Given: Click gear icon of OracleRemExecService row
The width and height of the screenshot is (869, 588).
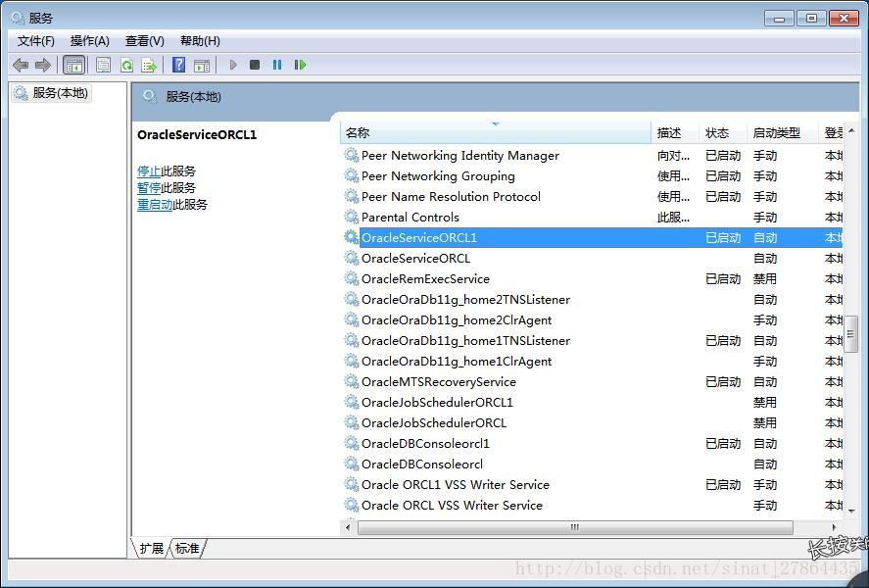Looking at the screenshot, I should click(352, 278).
